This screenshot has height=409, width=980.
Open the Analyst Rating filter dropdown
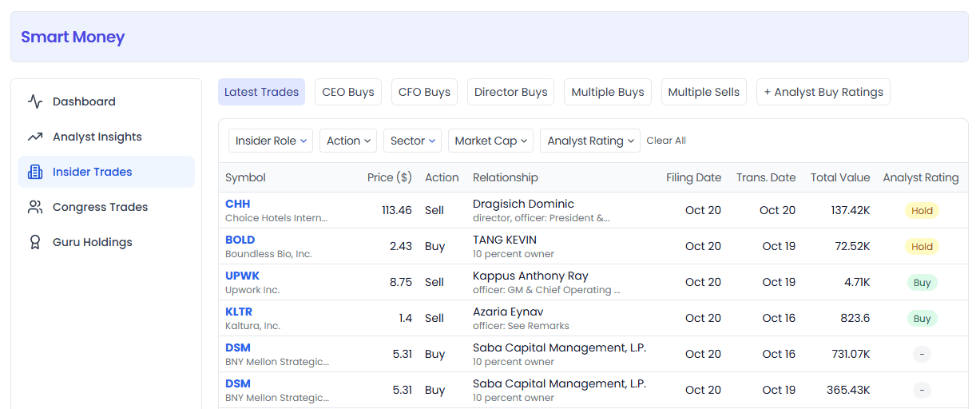(590, 141)
